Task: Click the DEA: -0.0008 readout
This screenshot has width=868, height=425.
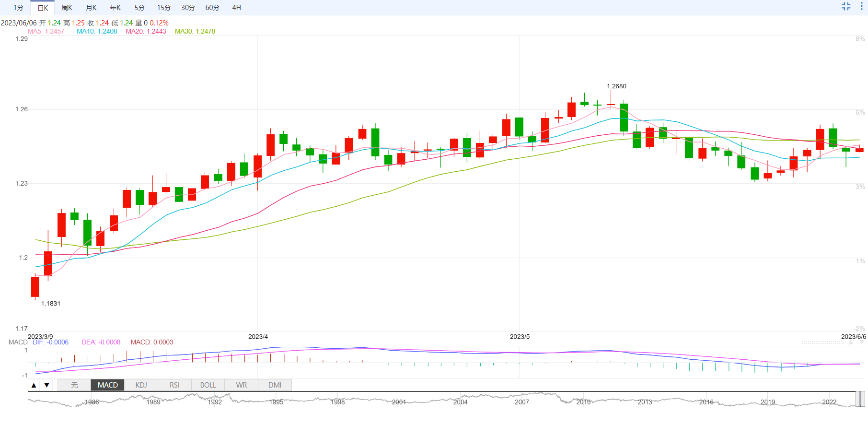Action: click(101, 342)
